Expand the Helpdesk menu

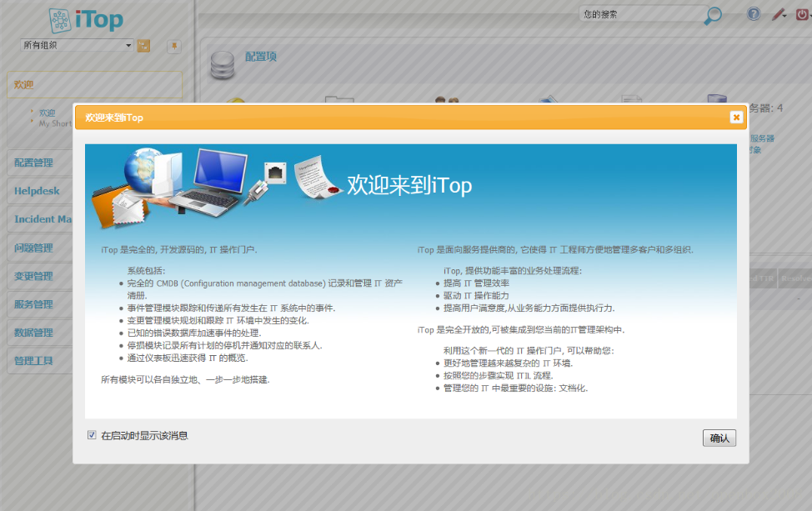coord(40,191)
